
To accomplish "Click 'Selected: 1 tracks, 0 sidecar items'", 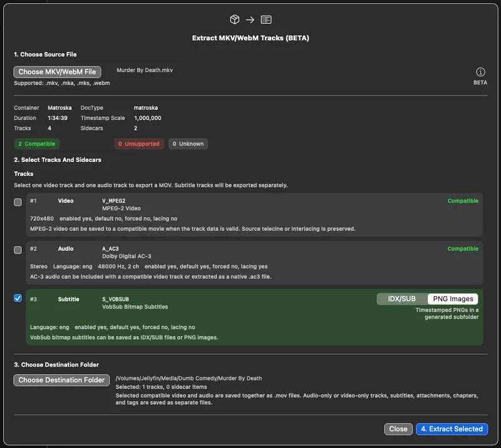I will tap(161, 387).
